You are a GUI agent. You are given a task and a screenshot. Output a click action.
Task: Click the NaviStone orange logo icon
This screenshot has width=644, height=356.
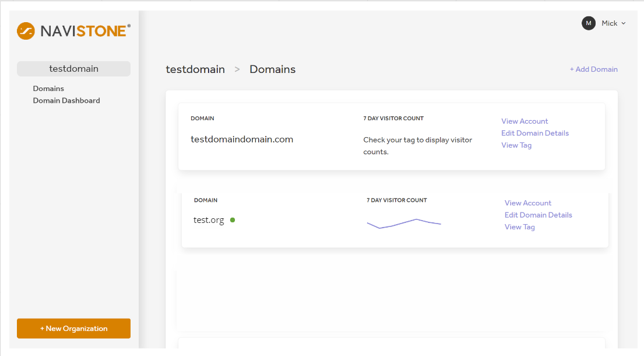tap(26, 30)
